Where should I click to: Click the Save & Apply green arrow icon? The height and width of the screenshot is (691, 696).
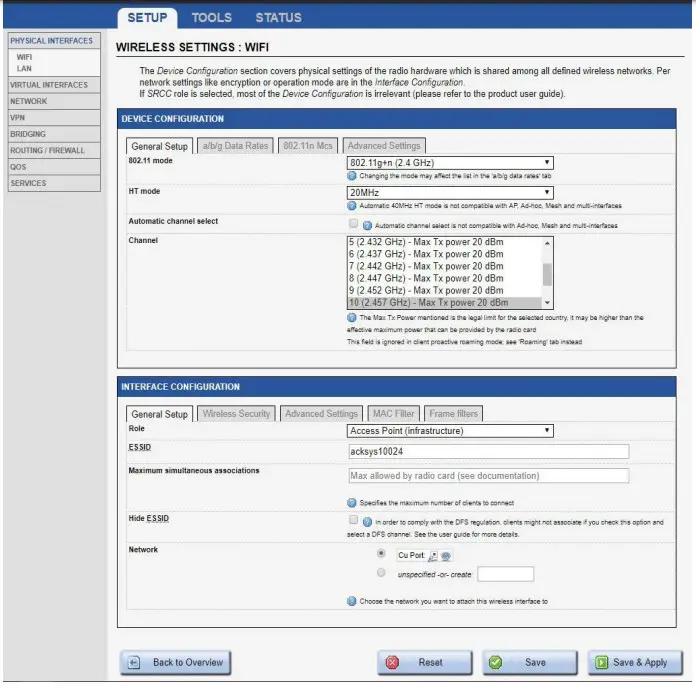[x=601, y=663]
